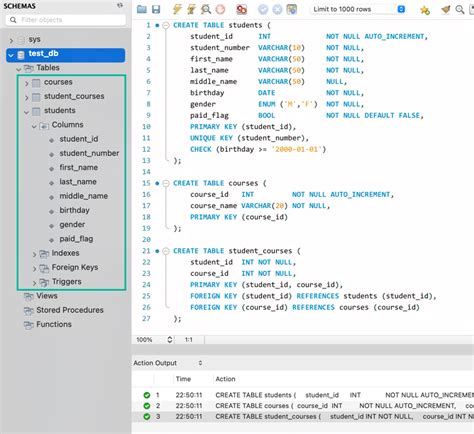Save snippet with the star icon
The width and height of the screenshot is (474, 434).
[x=425, y=10]
